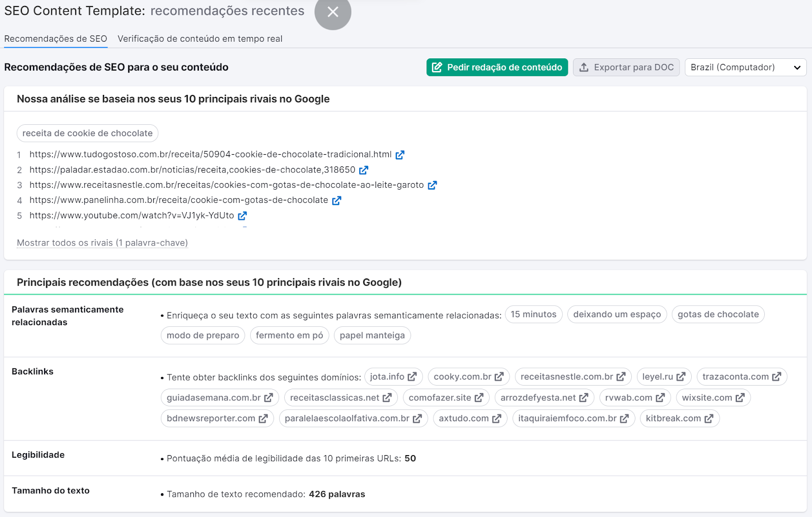Switch to Verificação de conteúdo em tempo real tab
812x517 pixels.
point(200,39)
